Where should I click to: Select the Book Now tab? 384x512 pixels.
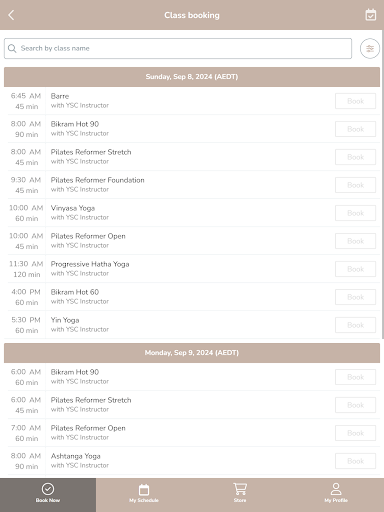(48, 495)
